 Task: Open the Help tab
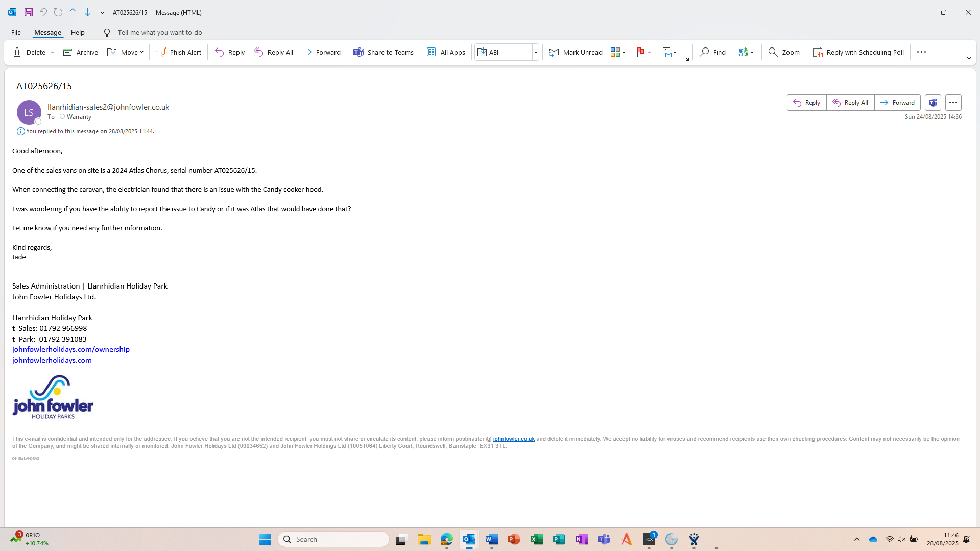pos(78,32)
